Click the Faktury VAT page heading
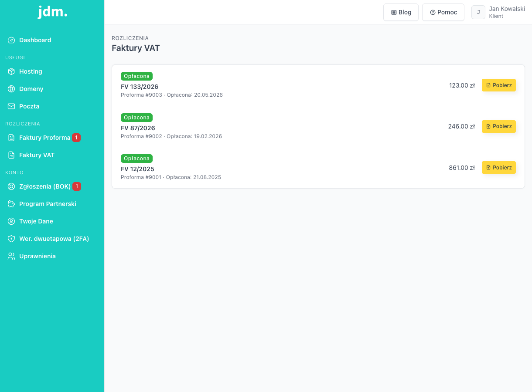Viewport: 532px width, 392px height. click(136, 48)
